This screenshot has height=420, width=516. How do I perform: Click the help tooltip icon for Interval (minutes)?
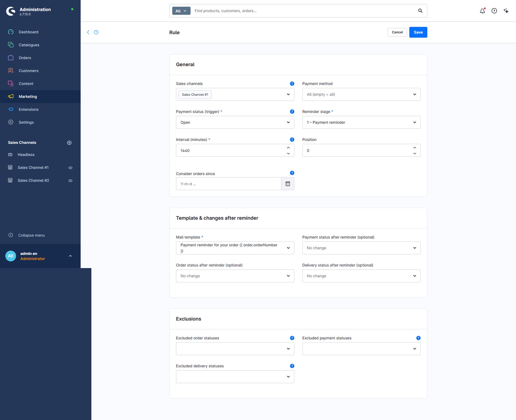[292, 139]
